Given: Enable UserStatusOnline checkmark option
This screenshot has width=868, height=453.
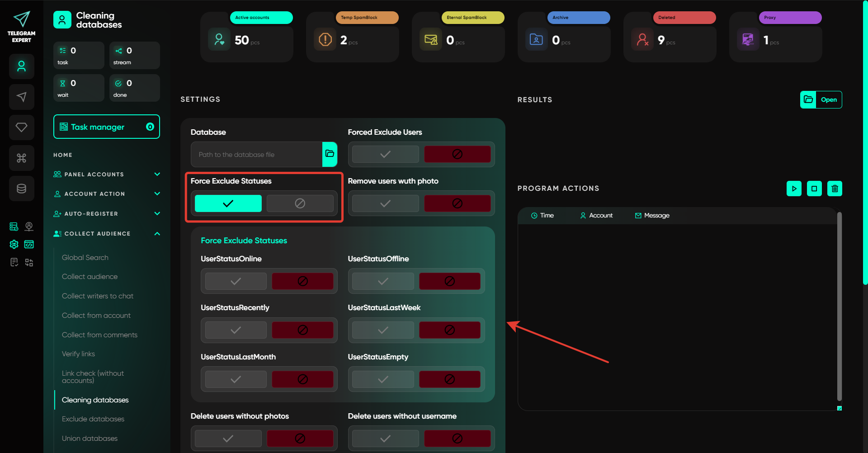Looking at the screenshot, I should click(236, 281).
